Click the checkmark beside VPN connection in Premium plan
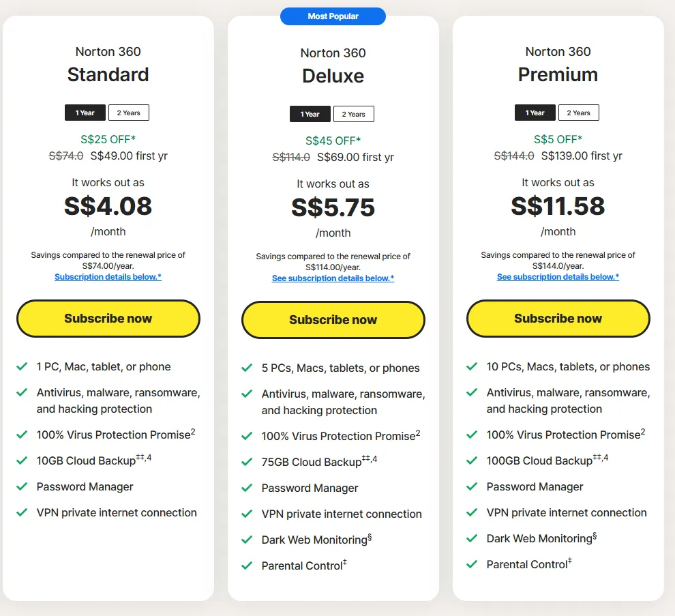Image resolution: width=675 pixels, height=616 pixels. [x=471, y=513]
